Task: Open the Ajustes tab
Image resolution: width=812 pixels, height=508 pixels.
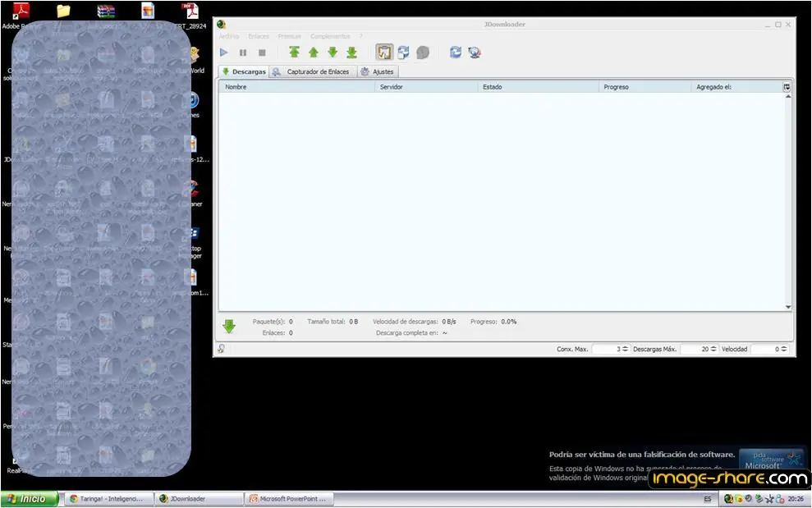Action: click(378, 71)
